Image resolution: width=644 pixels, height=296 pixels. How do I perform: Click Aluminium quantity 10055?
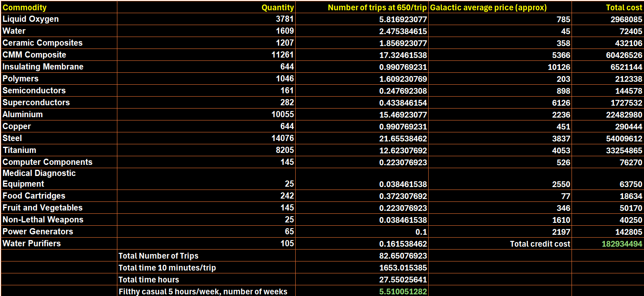206,114
